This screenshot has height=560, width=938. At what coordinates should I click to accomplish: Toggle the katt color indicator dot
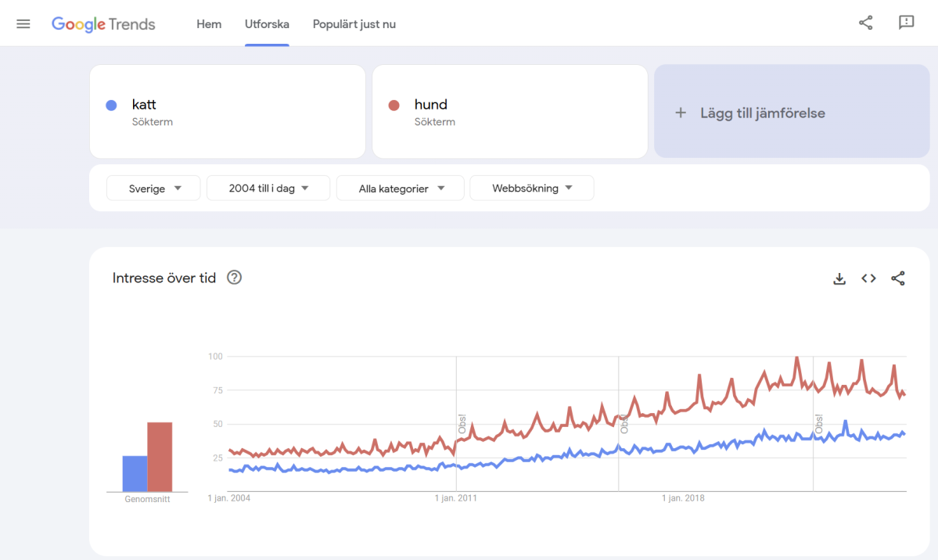[x=110, y=104]
